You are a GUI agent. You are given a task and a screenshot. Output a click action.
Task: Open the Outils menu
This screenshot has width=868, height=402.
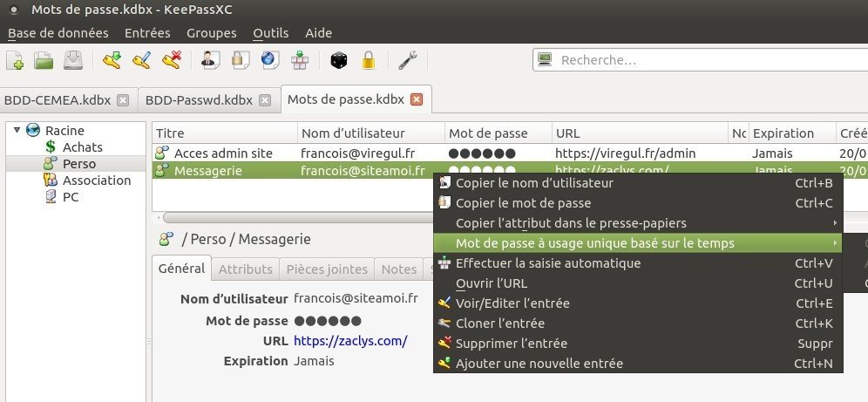tap(271, 33)
